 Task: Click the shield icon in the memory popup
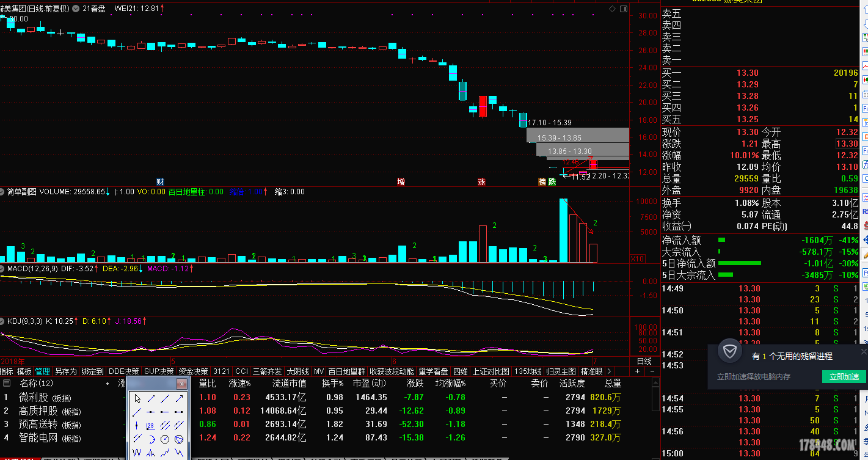729,352
